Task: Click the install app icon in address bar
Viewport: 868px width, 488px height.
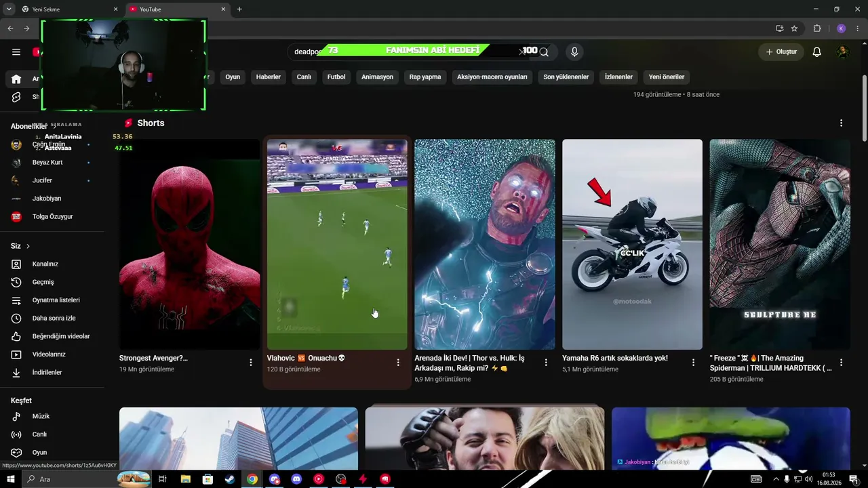Action: coord(779,28)
